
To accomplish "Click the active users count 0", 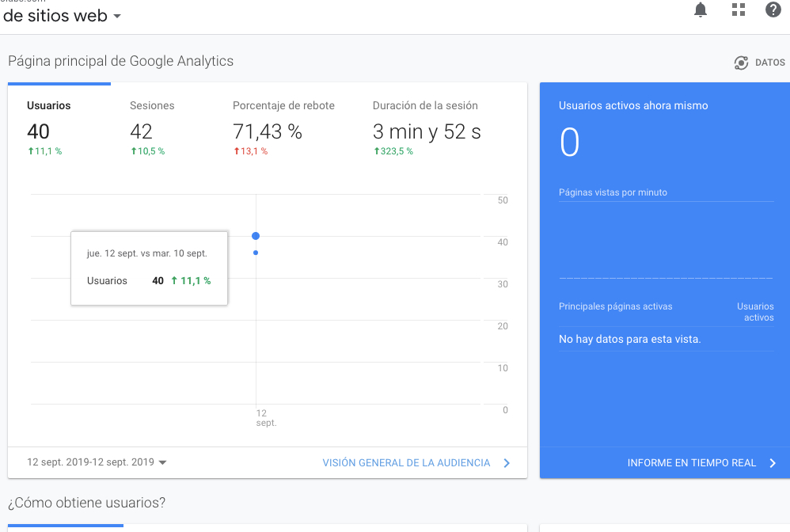I will pos(570,142).
